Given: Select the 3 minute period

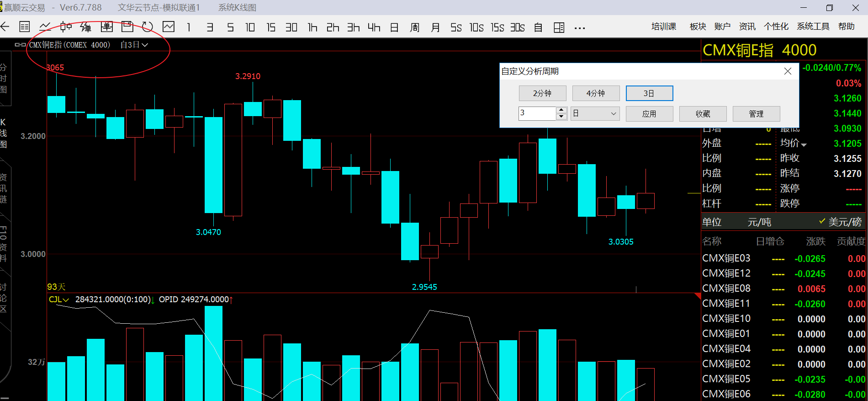Looking at the screenshot, I should [x=210, y=27].
